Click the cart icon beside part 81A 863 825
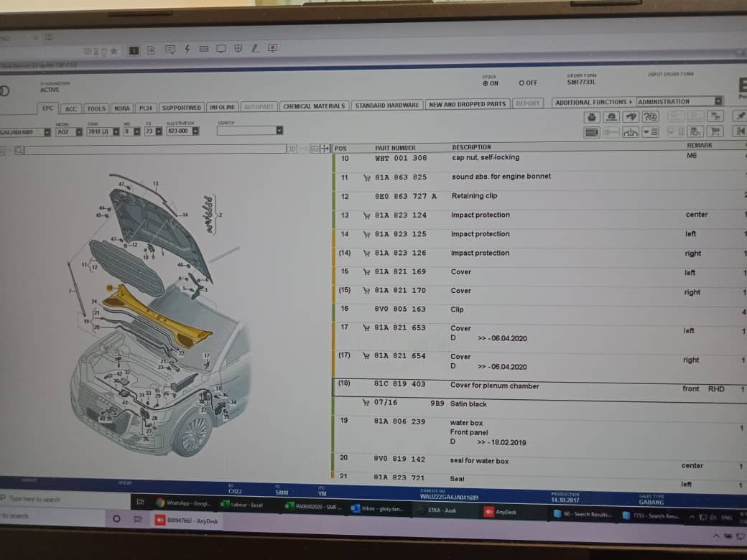Image resolution: width=747 pixels, height=560 pixels. point(366,177)
